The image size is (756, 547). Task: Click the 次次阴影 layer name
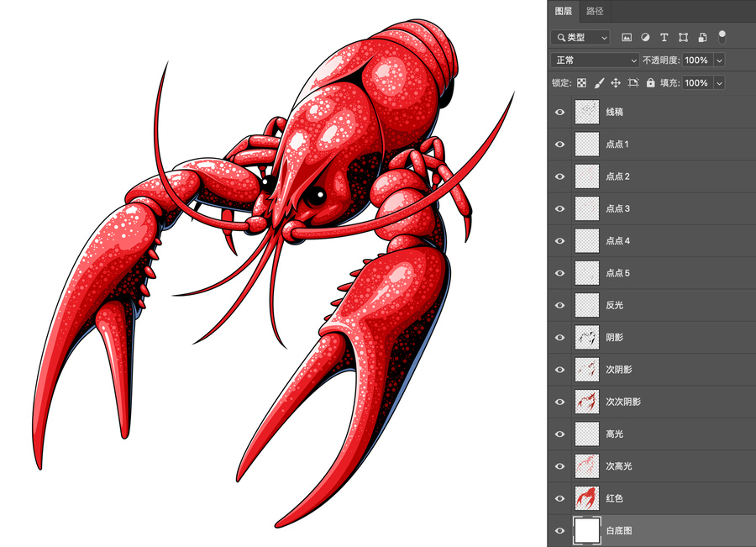coord(623,402)
